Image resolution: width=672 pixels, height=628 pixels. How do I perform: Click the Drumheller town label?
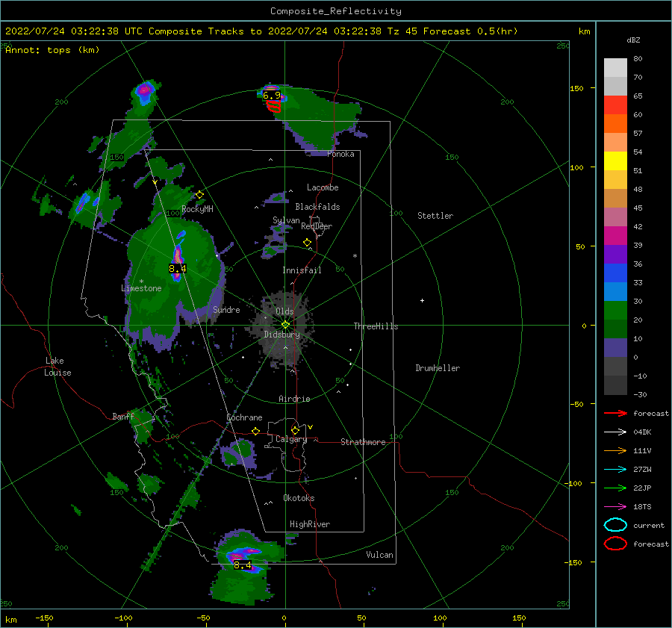pyautogui.click(x=438, y=368)
